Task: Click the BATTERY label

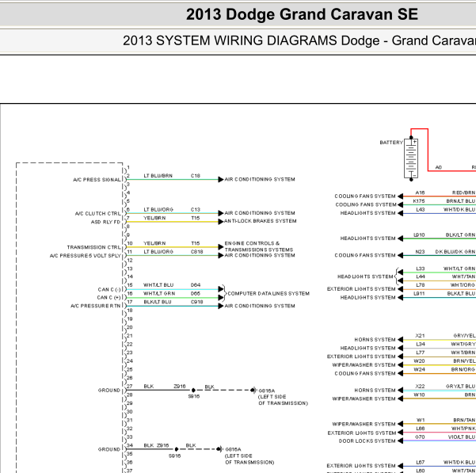Action: tap(391, 143)
